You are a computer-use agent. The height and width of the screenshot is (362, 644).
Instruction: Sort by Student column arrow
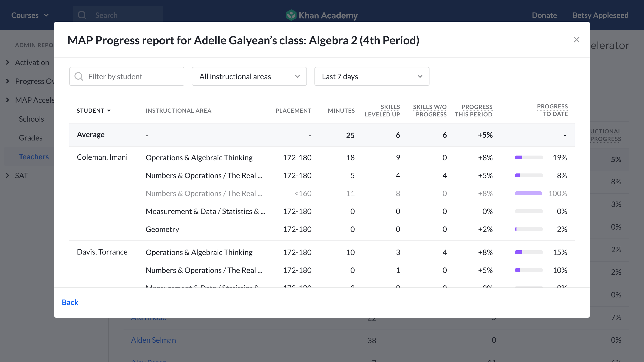pyautogui.click(x=109, y=111)
